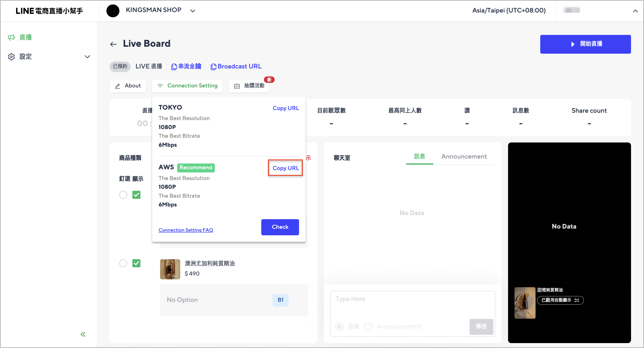Screen dimensions: 644x348
Task: Click the wifi icon on Connection Setting
Action: 160,86
